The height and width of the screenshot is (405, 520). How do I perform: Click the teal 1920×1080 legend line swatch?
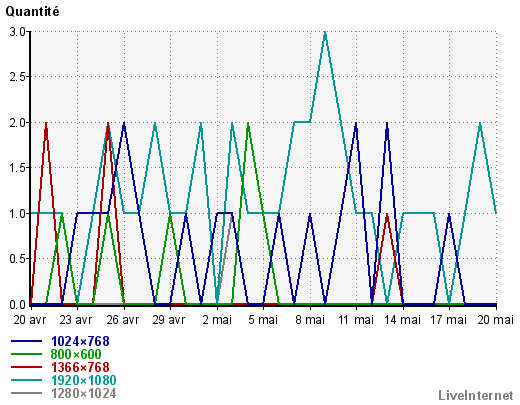(x=26, y=380)
